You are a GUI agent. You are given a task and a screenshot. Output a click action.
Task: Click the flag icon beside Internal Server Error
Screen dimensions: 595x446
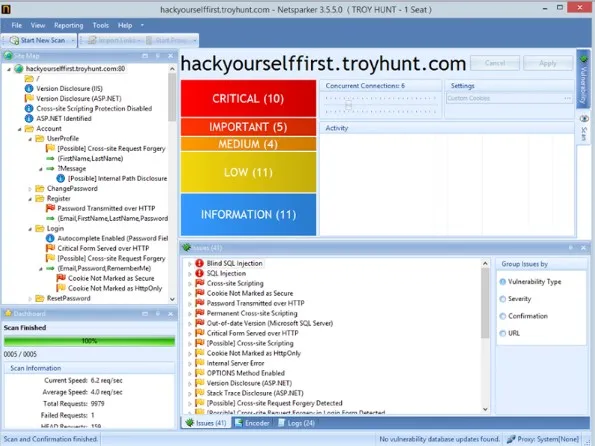point(200,363)
